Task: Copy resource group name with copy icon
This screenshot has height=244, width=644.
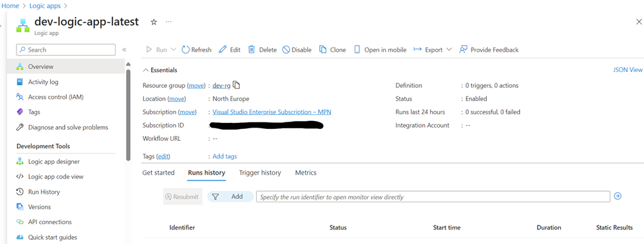Action: 236,85
